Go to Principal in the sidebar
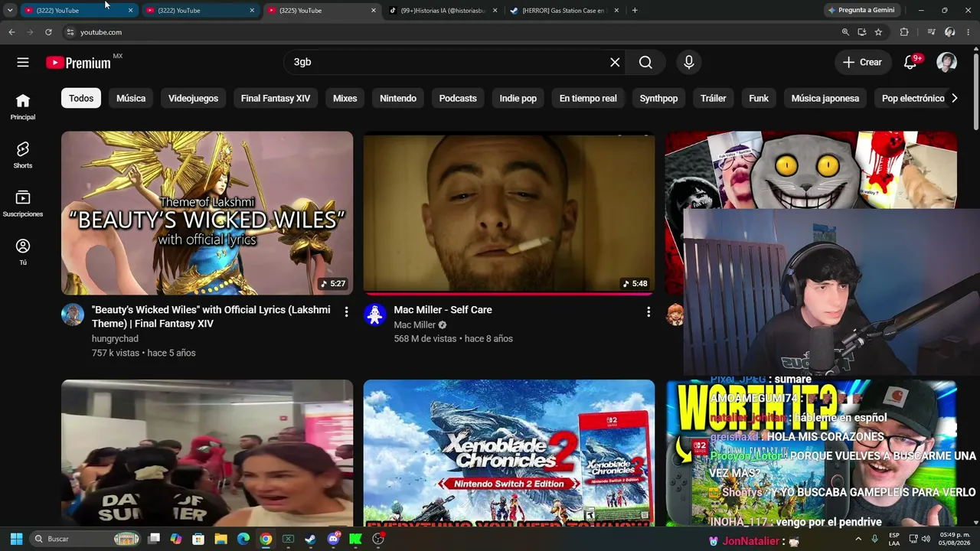 [x=23, y=107]
